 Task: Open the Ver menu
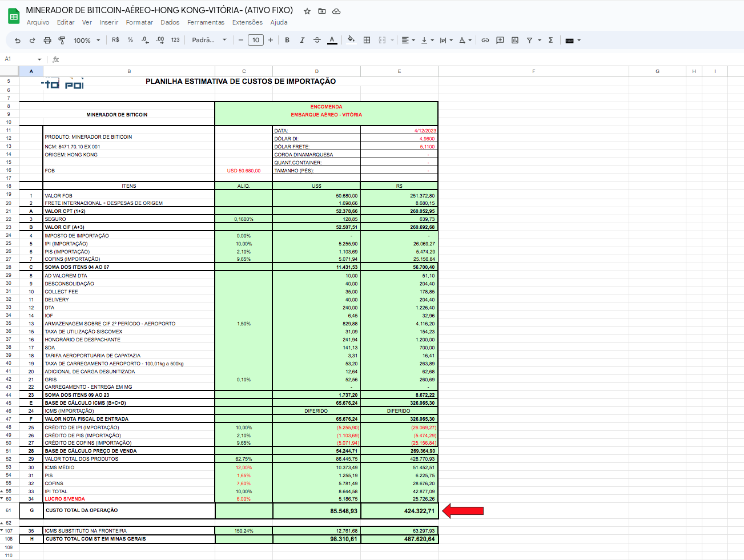click(87, 22)
